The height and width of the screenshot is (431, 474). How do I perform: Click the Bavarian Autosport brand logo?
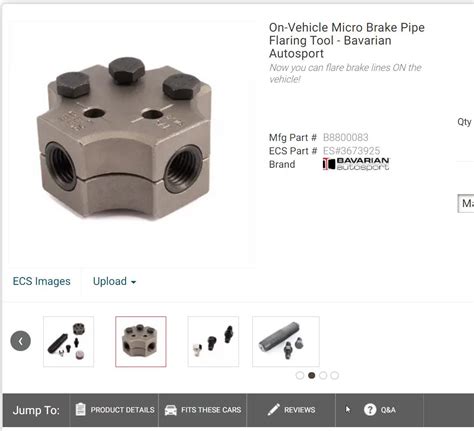pyautogui.click(x=356, y=164)
